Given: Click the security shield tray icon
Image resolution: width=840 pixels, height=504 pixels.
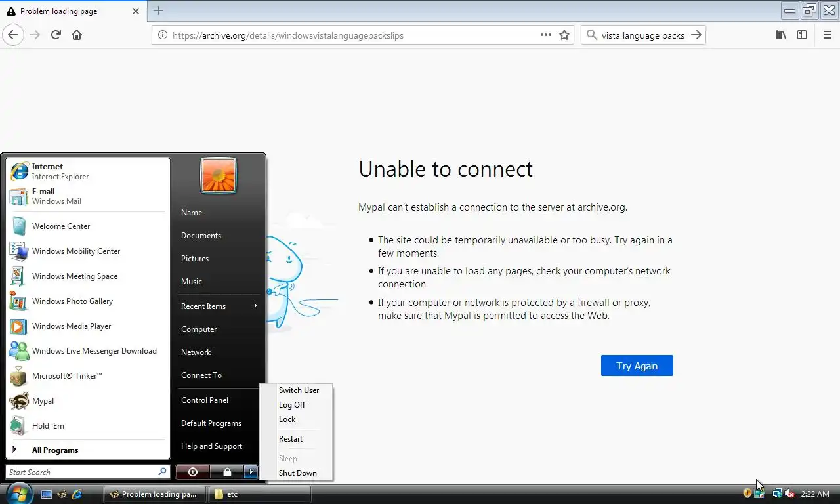Looking at the screenshot, I should (747, 493).
